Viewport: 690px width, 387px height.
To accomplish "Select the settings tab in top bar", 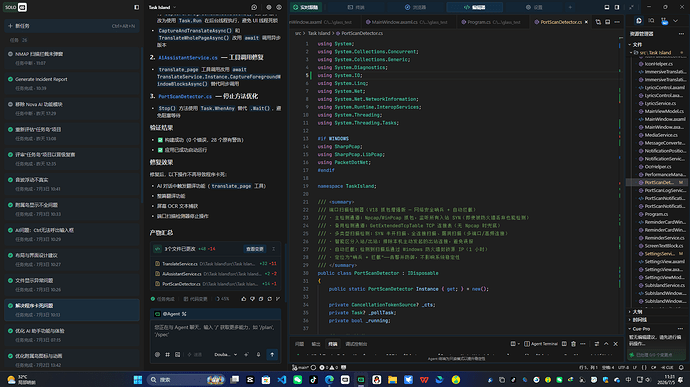I will click(534, 7).
